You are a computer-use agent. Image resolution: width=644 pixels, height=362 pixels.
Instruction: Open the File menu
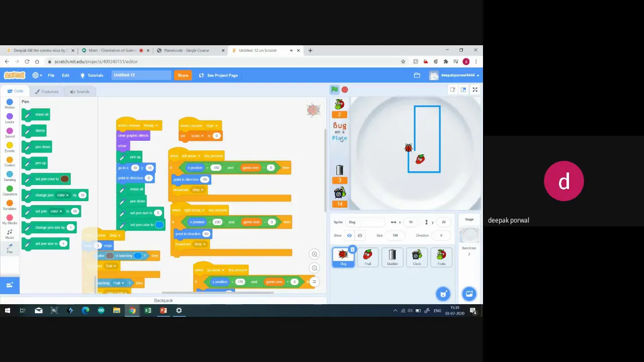point(51,75)
